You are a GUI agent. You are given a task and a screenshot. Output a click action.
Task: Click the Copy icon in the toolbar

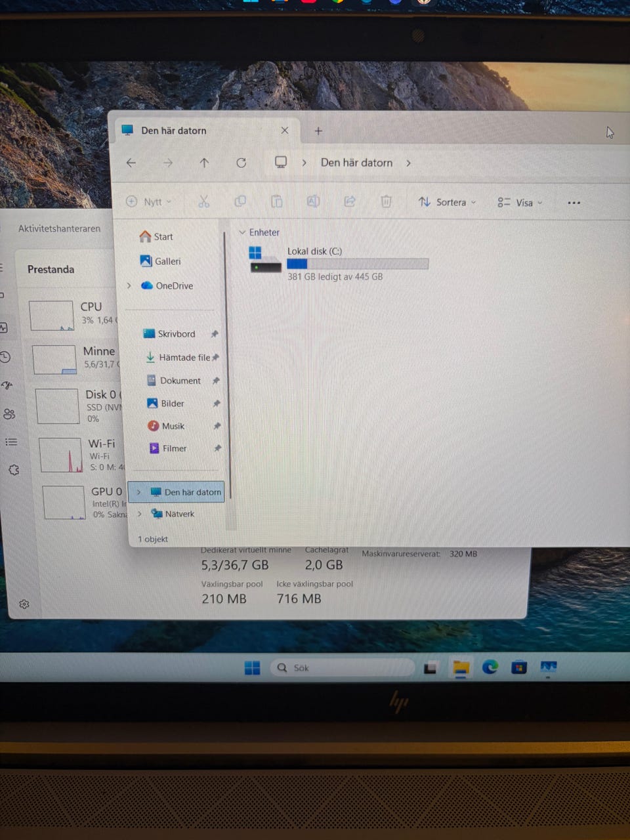point(240,201)
